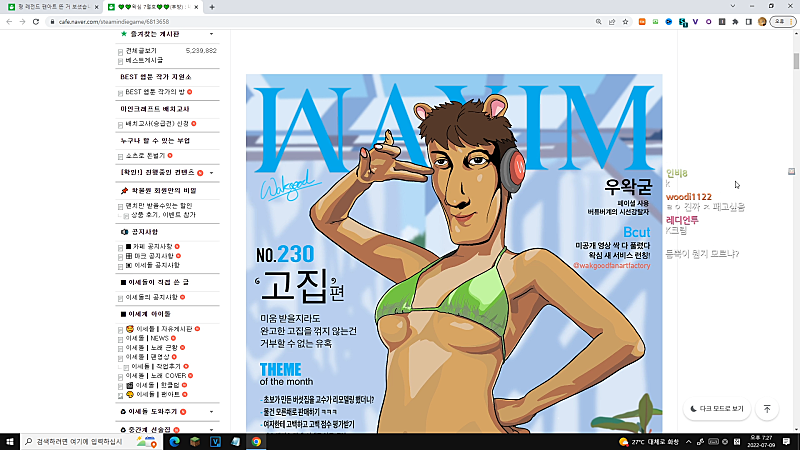This screenshot has width=800, height=450.
Task: Click the 즐겨찾는 게시판 star icon
Action: tap(124, 33)
